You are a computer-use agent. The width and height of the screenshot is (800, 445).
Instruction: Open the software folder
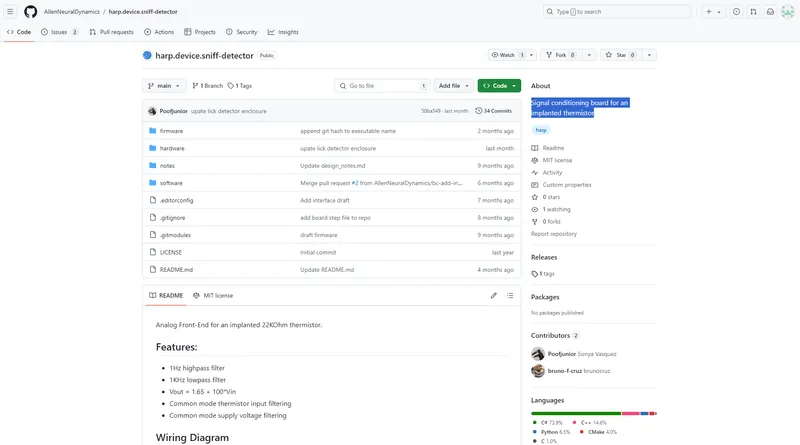(171, 183)
